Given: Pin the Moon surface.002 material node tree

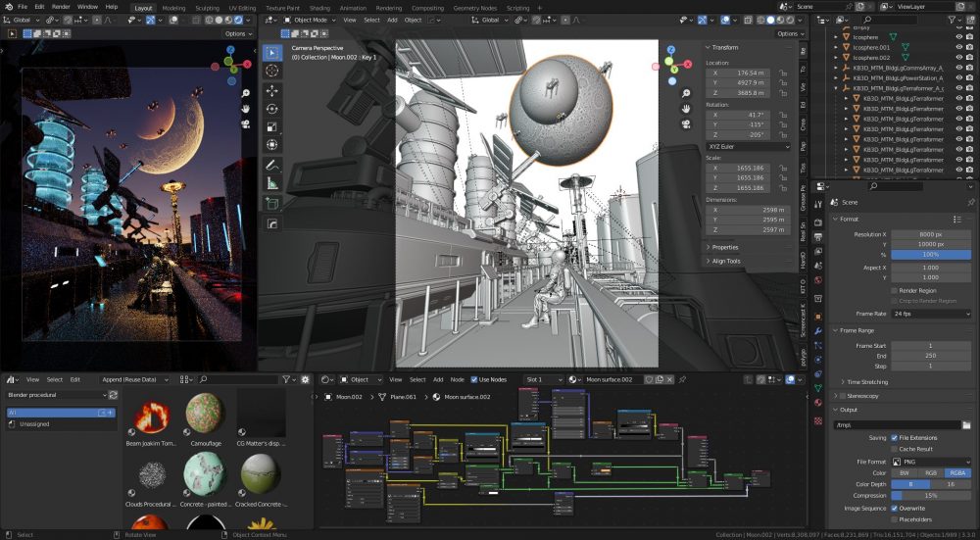Looking at the screenshot, I should [682, 379].
